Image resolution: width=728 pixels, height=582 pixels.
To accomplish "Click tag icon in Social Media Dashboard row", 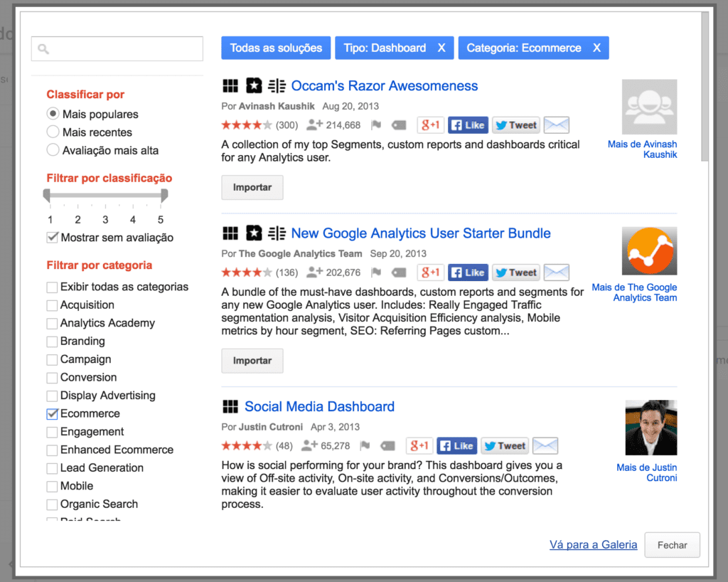I will [387, 446].
